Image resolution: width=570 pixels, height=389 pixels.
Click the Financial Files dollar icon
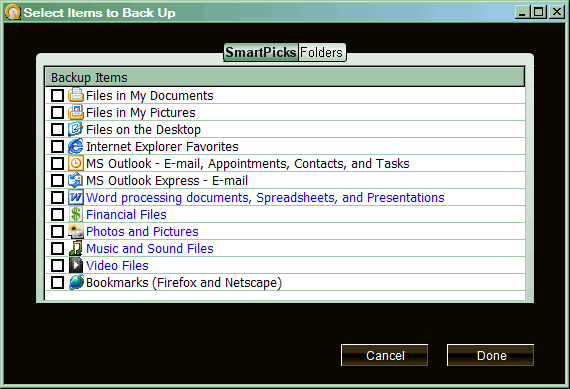(76, 214)
